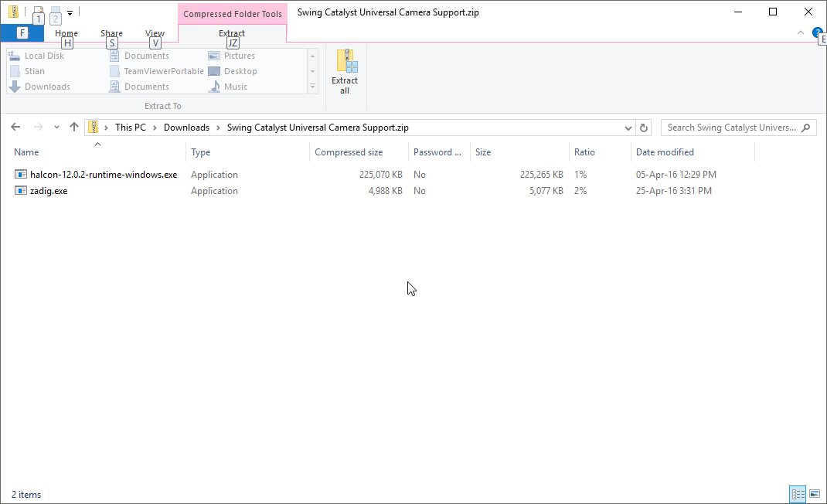The height and width of the screenshot is (504, 827).
Task: Click the Compressed Folder Tools contextual tab
Action: click(x=233, y=14)
